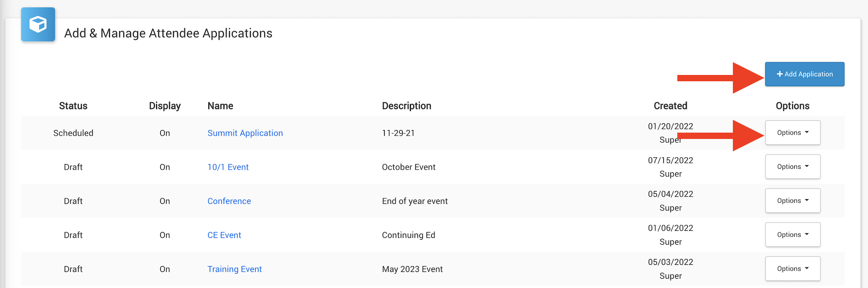Open the 10/1 Event link
868x288 pixels.
click(x=228, y=167)
